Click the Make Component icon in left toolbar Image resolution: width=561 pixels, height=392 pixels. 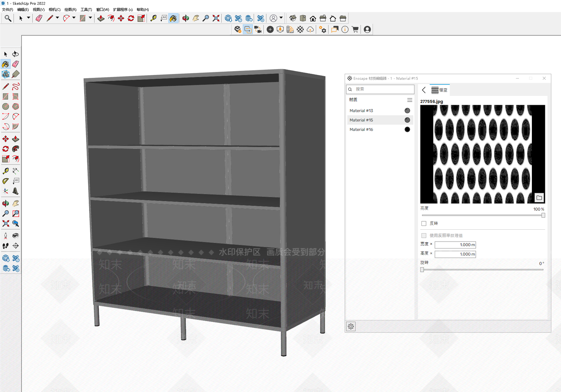pos(6,74)
